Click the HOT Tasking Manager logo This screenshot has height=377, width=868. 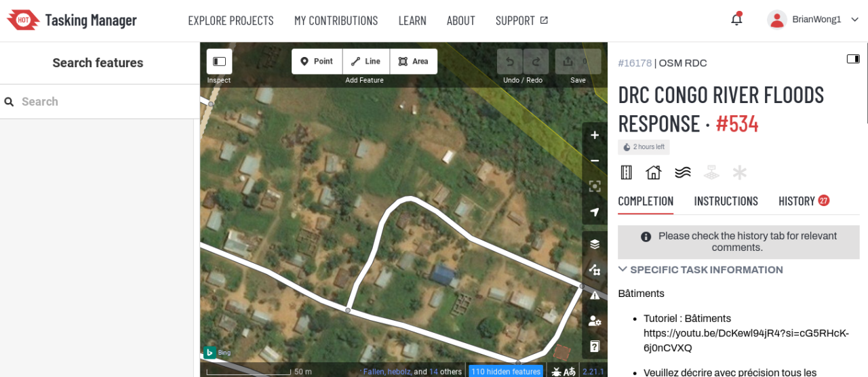pyautogui.click(x=71, y=20)
